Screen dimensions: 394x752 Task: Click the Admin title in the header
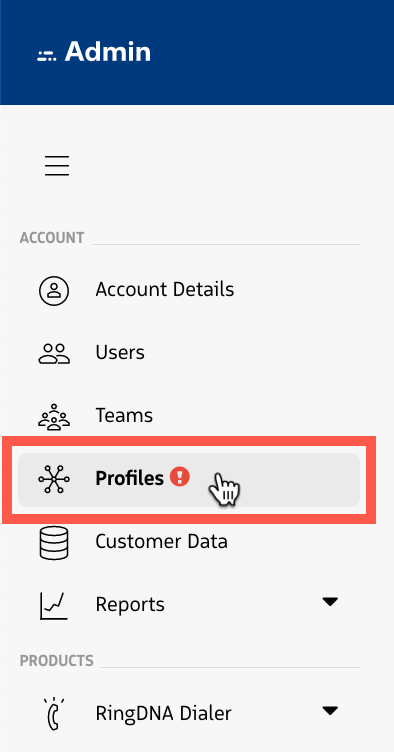click(x=108, y=51)
